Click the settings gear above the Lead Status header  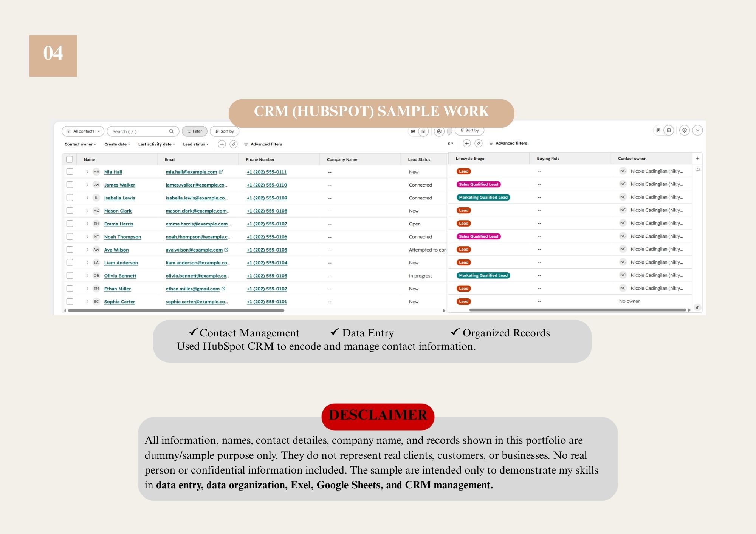click(x=439, y=131)
